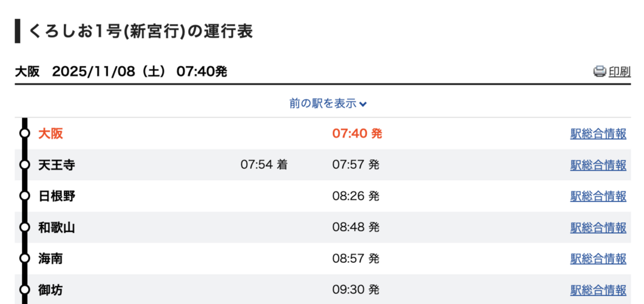Screen dimensions: 644x304
Task: Click the 08:48 発 time for 和歌山
Action: pyautogui.click(x=356, y=228)
